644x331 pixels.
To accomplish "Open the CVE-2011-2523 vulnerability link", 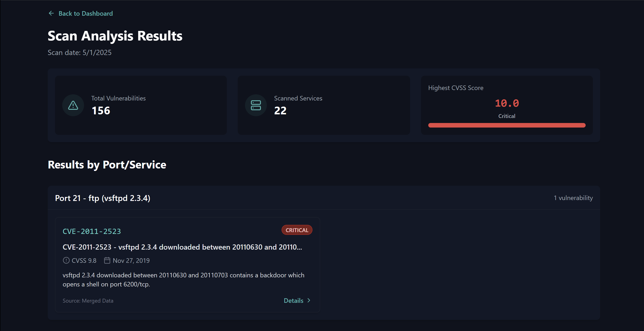I will point(92,231).
